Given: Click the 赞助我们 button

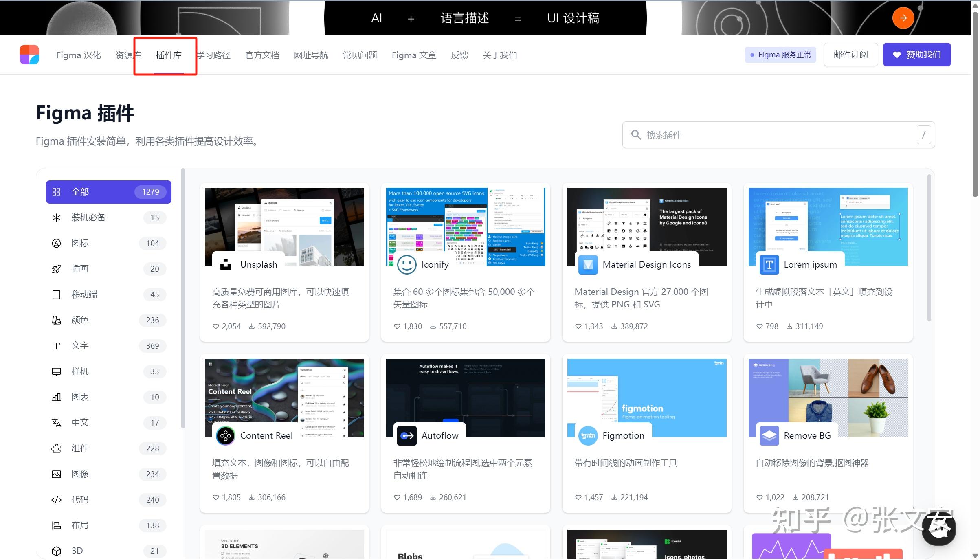Looking at the screenshot, I should [916, 54].
